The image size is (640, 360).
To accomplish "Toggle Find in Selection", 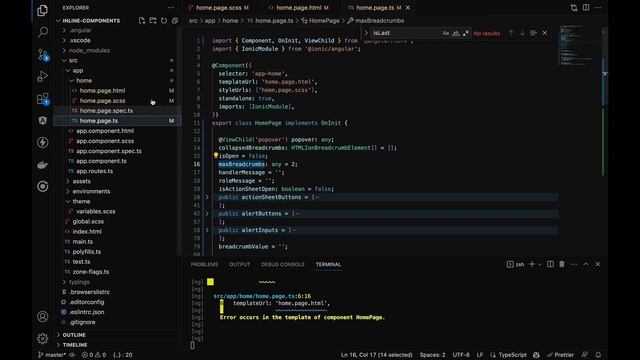I will click(533, 33).
